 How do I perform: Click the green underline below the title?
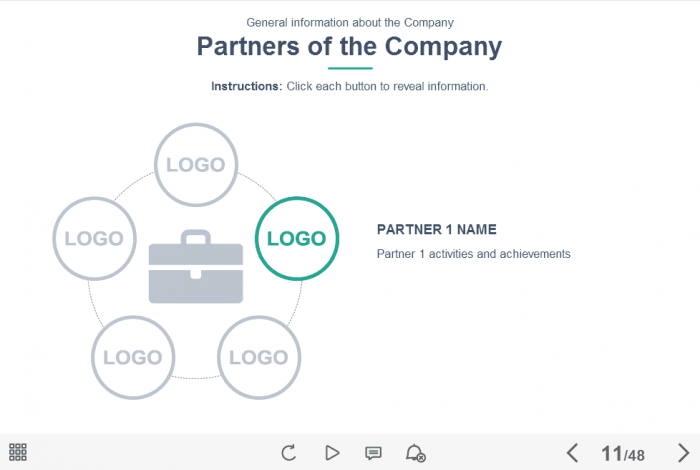pyautogui.click(x=349, y=68)
